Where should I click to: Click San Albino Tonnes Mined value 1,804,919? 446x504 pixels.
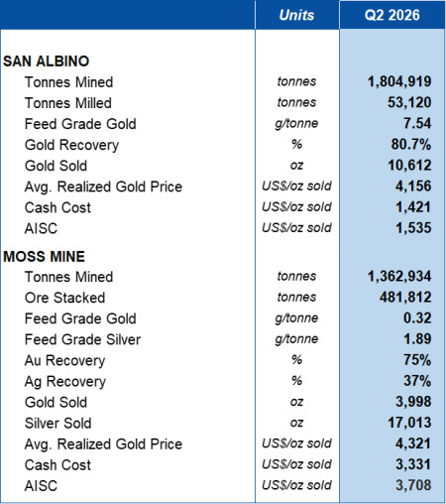click(399, 81)
